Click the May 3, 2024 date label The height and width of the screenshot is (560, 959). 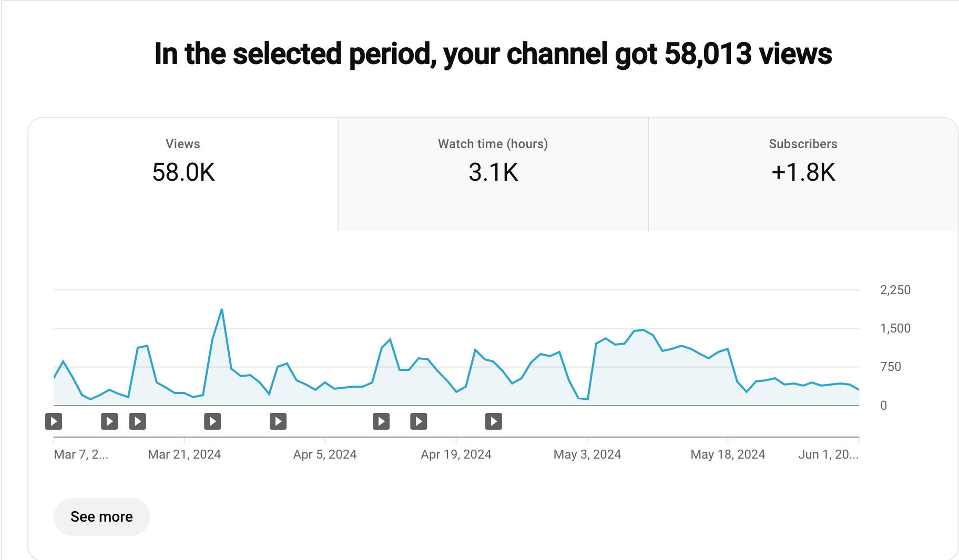click(587, 454)
